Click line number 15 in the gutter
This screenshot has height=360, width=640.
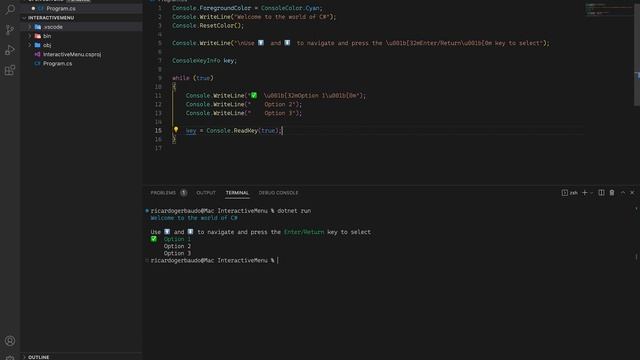pos(158,131)
